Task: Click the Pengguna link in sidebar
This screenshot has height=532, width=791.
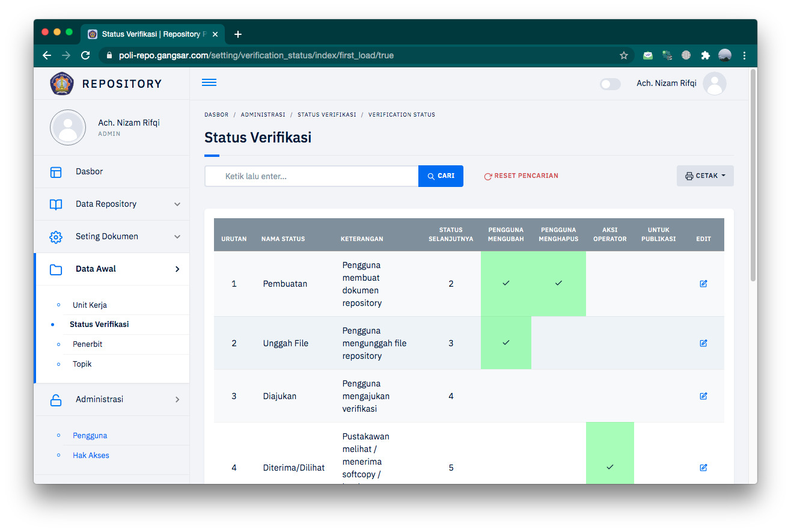Action: (x=90, y=436)
